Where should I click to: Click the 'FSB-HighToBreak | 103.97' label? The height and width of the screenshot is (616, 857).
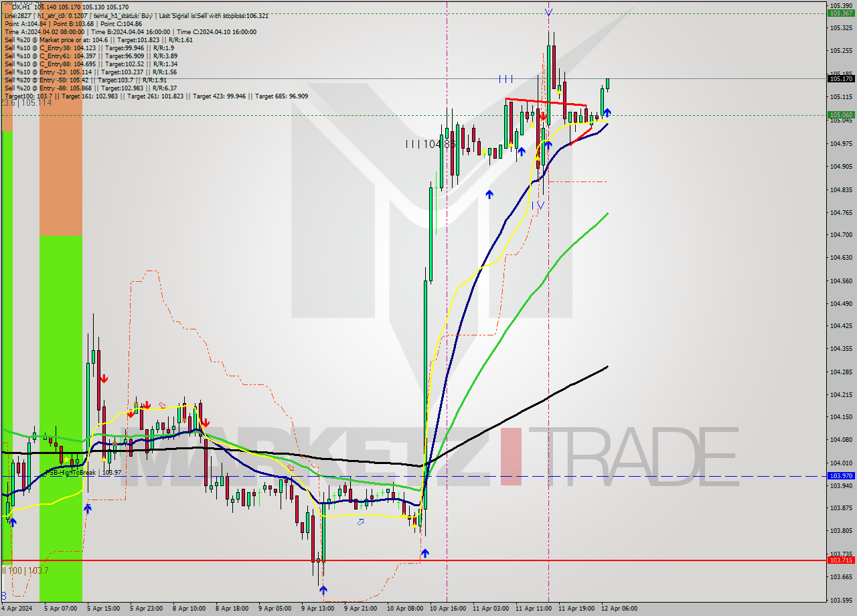[x=83, y=472]
